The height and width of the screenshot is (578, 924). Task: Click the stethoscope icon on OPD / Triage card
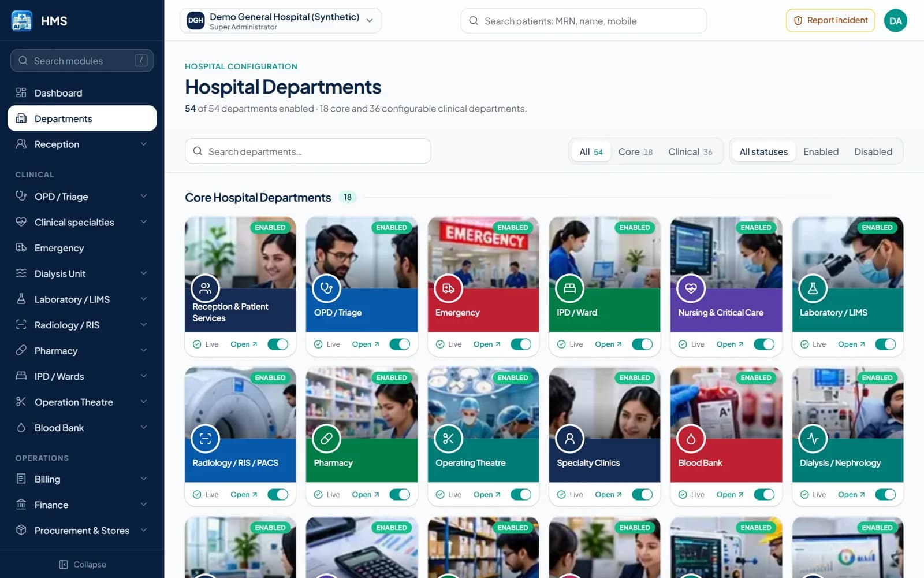tap(327, 288)
